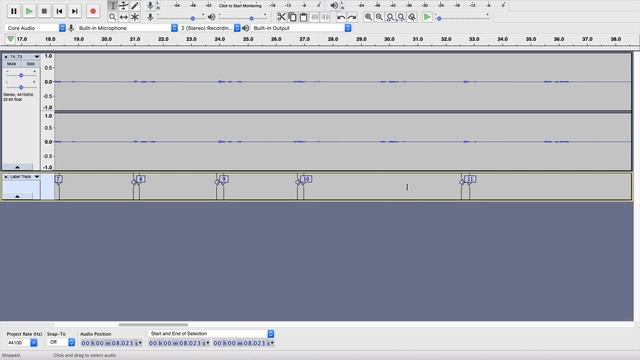Select label 8 in the label track
This screenshot has width=640, height=360.
click(141, 179)
